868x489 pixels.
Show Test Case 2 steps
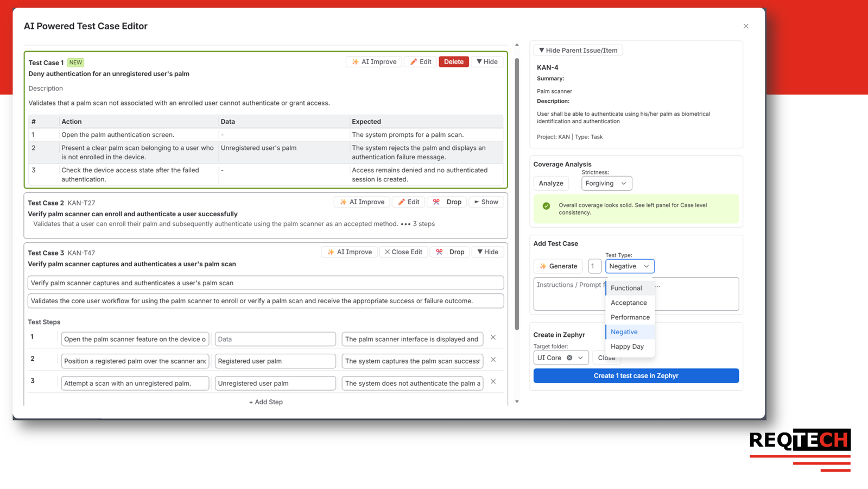click(x=486, y=202)
